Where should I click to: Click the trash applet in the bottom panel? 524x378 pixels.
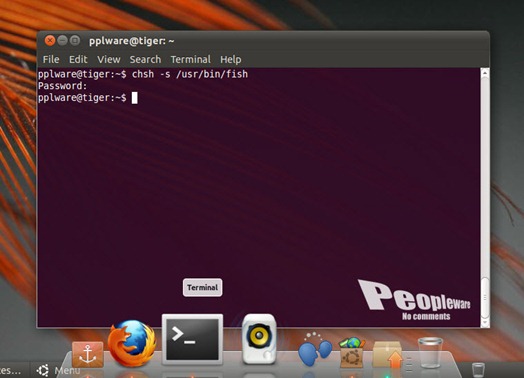pyautogui.click(x=478, y=370)
